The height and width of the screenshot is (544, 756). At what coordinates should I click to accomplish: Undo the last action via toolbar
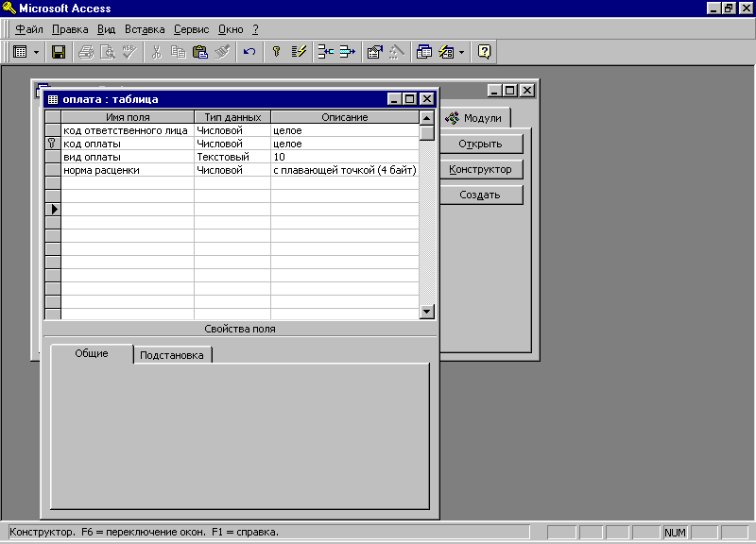click(x=249, y=52)
